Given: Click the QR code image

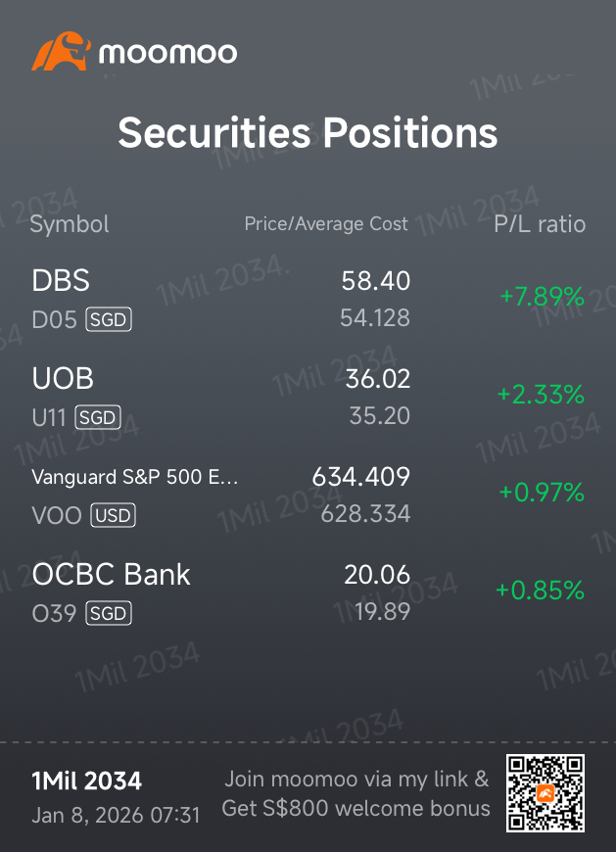Looking at the screenshot, I should click(545, 793).
